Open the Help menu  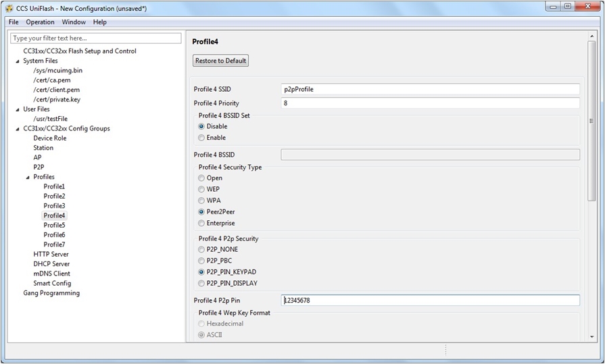coord(99,22)
